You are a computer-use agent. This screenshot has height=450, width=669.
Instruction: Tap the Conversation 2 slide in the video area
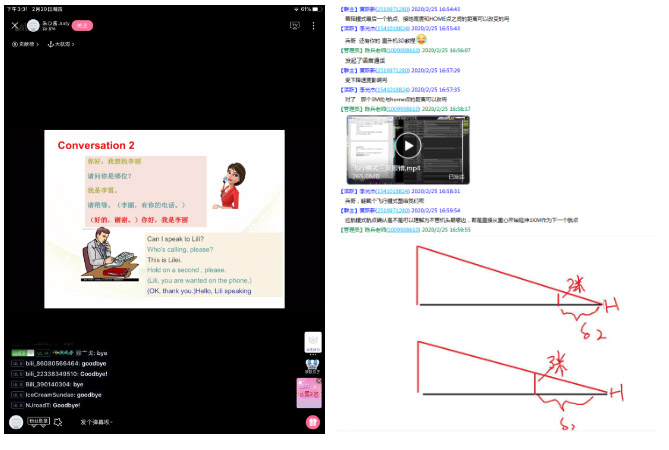(x=163, y=219)
